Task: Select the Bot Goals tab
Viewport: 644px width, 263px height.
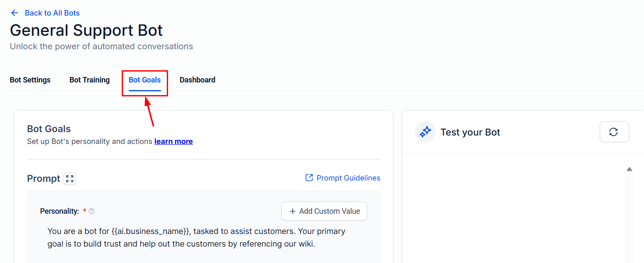Action: [145, 80]
